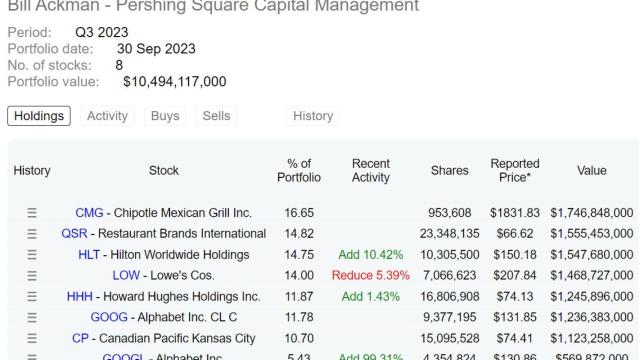
Task: Open history icon for GOOG Alphabet CL C row
Action: click(32, 317)
